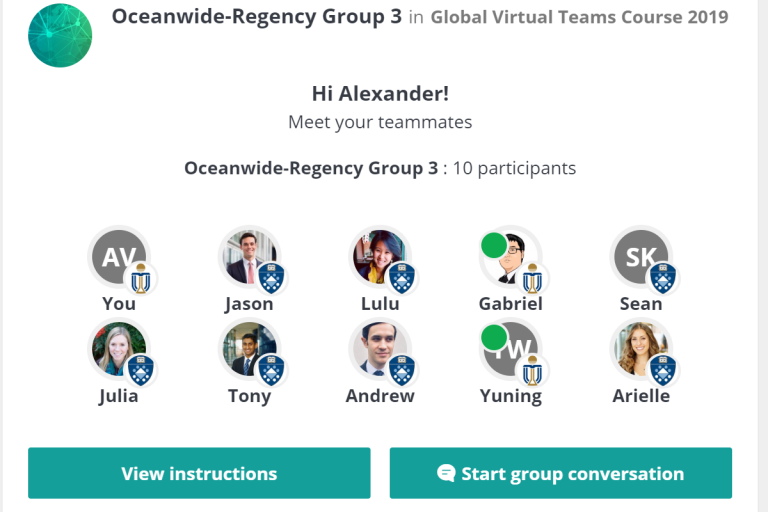The width and height of the screenshot is (768, 512).
Task: Open Lulu's profile picture
Action: click(x=379, y=257)
